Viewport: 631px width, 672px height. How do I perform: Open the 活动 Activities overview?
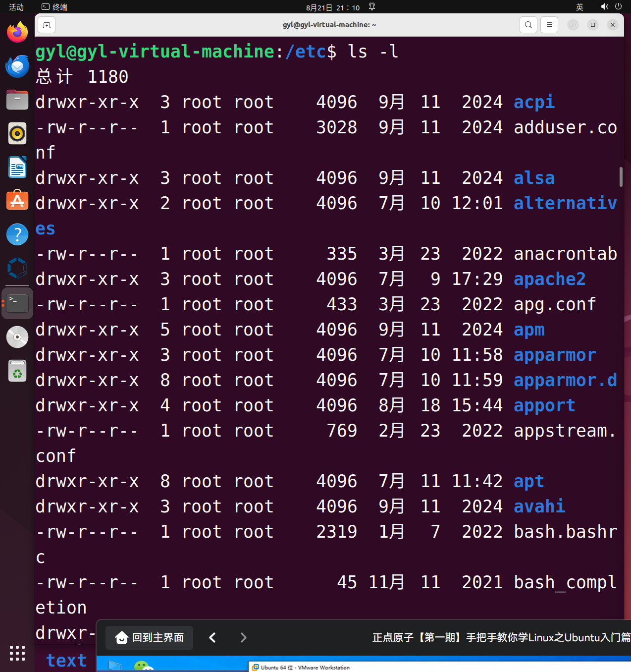pos(16,7)
